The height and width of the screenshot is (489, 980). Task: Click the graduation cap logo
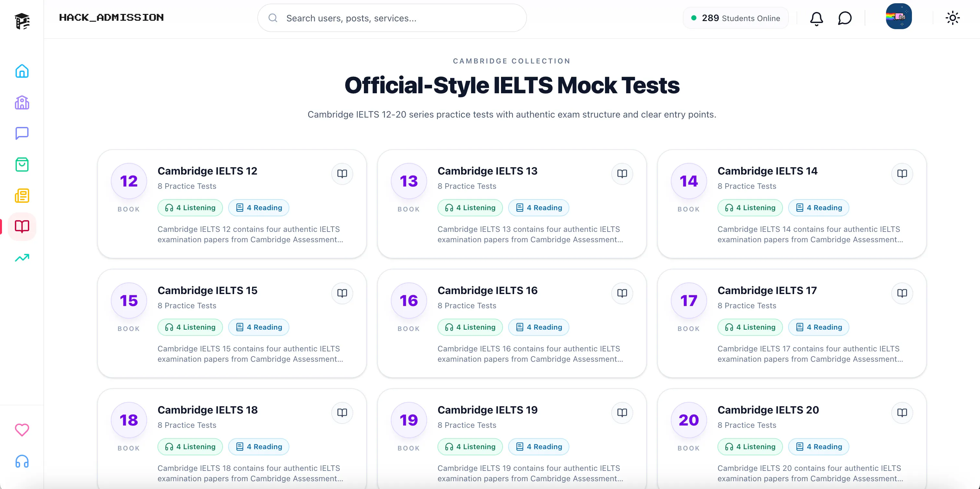tap(22, 21)
